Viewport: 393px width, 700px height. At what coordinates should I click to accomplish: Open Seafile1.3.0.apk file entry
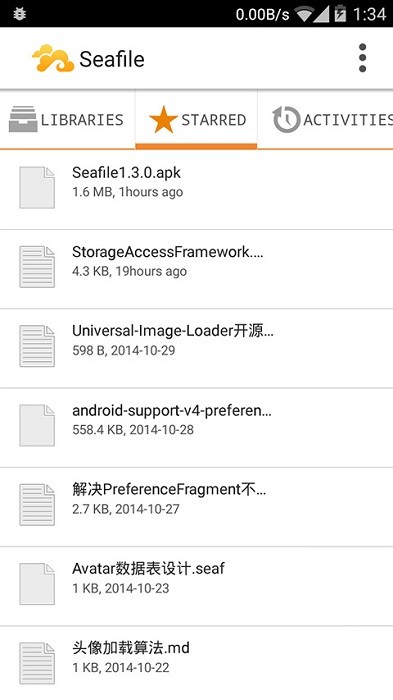(196, 190)
